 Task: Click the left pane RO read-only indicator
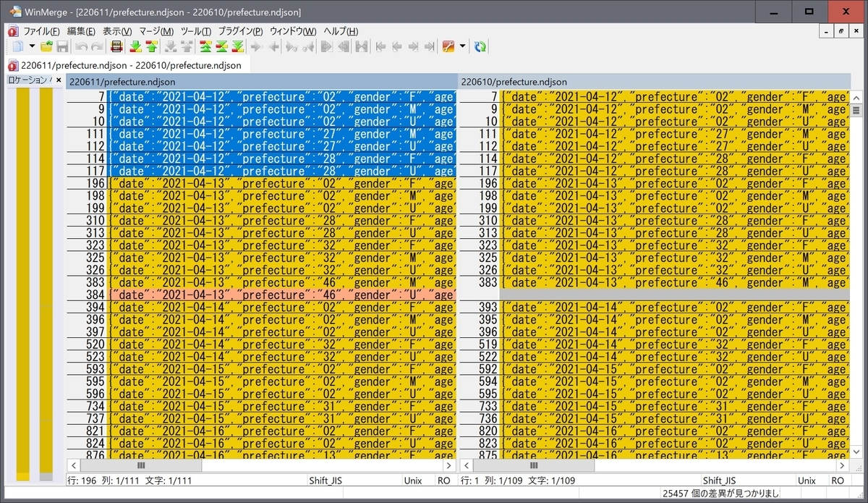tap(444, 480)
